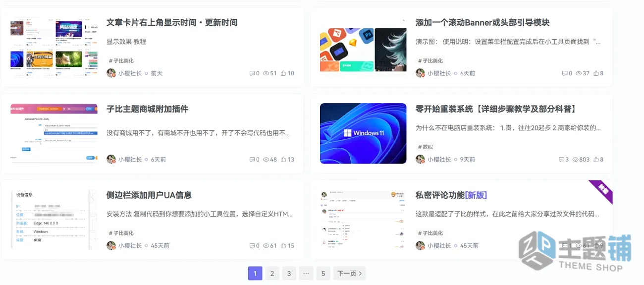The width and height of the screenshot is (644, 285).
Task: Click like thumbs-up on 子比主题商城 card
Action: [x=284, y=160]
